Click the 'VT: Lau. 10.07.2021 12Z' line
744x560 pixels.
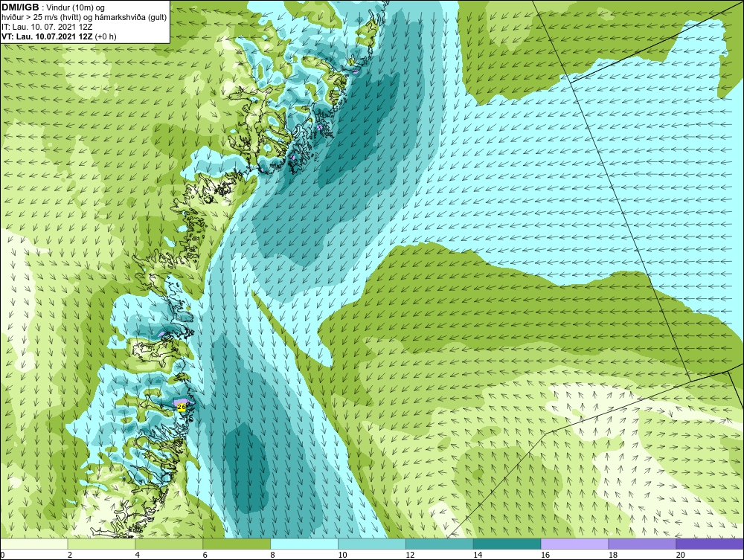click(x=48, y=36)
